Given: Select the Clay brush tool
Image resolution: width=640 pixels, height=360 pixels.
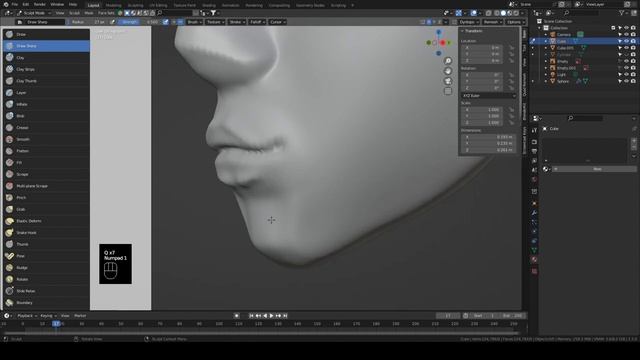Looking at the screenshot, I should 47,58.
